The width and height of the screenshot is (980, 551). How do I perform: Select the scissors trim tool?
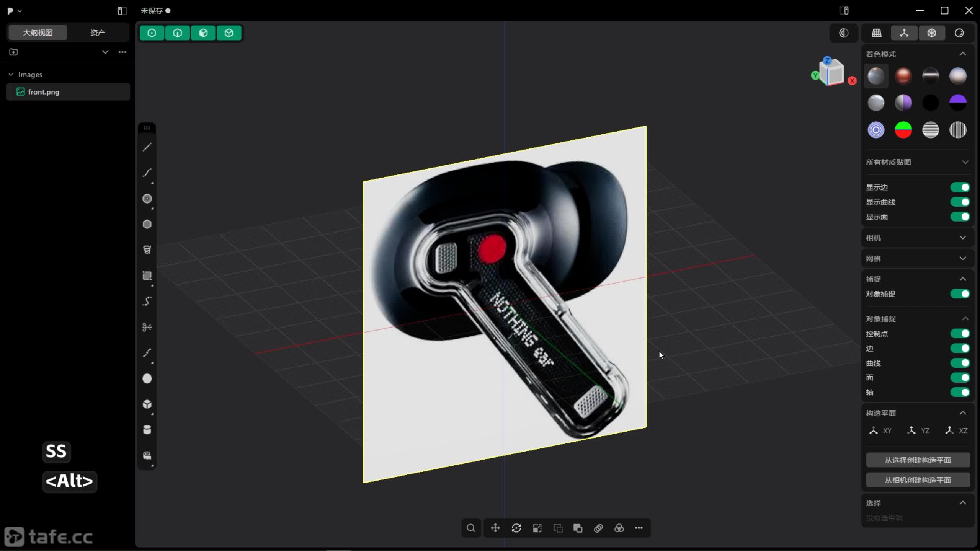click(x=147, y=327)
